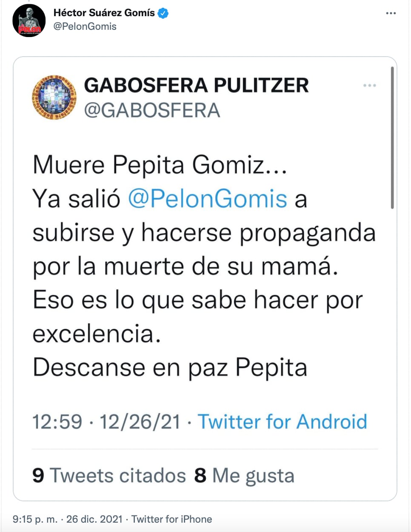
Task: Open the more options menu on the main tweet
Action: pyautogui.click(x=391, y=13)
